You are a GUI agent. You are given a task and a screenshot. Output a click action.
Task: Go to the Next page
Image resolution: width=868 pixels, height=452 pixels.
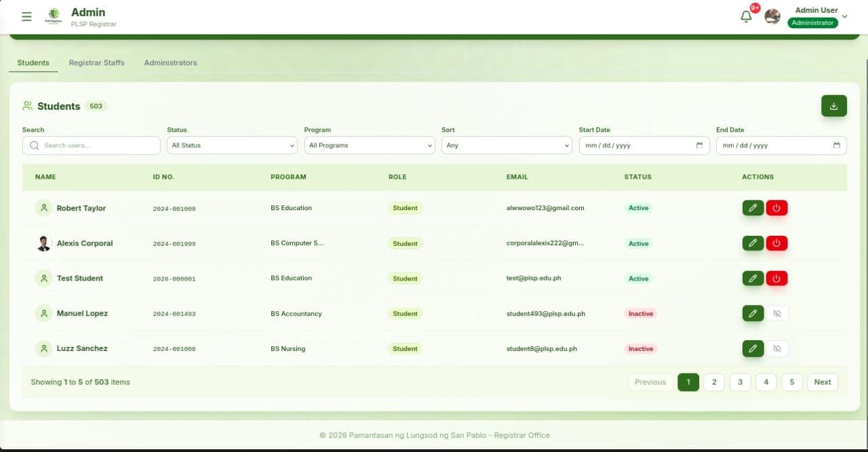tap(823, 382)
